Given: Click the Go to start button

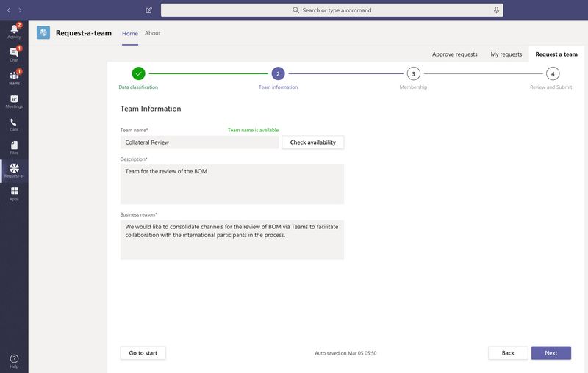Looking at the screenshot, I should pyautogui.click(x=143, y=353).
